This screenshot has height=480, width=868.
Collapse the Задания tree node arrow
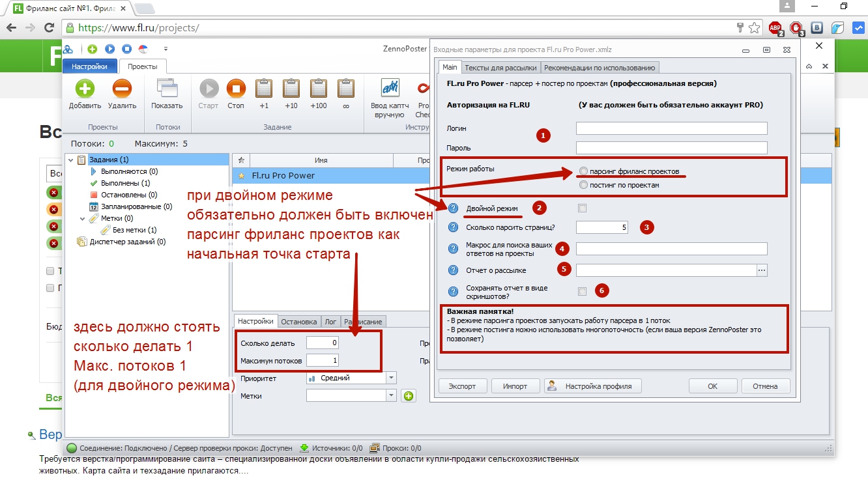(71, 160)
